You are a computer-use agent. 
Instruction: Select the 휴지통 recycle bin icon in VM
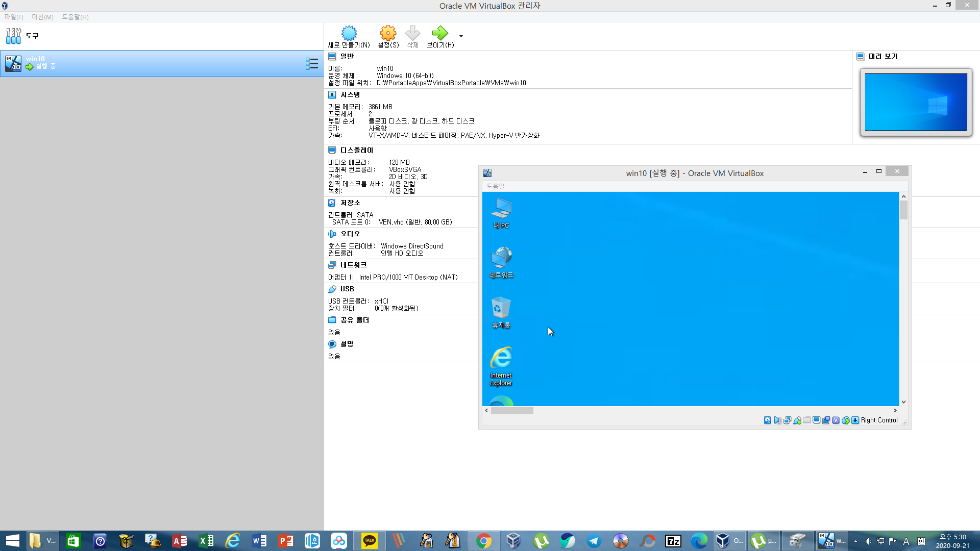coord(501,313)
